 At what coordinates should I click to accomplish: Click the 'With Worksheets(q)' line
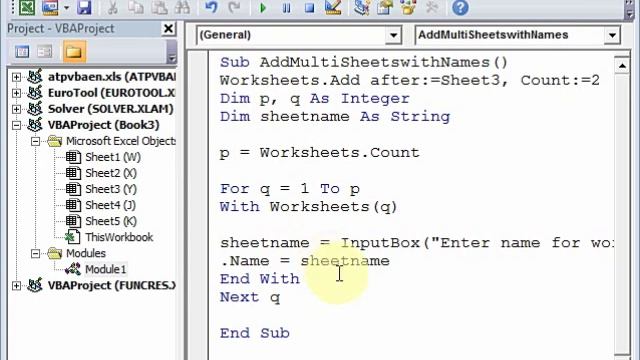(x=308, y=207)
